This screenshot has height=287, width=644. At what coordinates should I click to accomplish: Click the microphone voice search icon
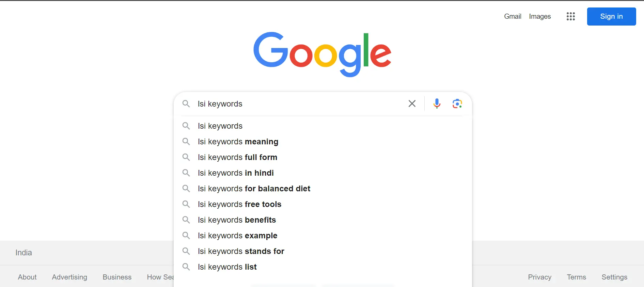[x=437, y=103]
